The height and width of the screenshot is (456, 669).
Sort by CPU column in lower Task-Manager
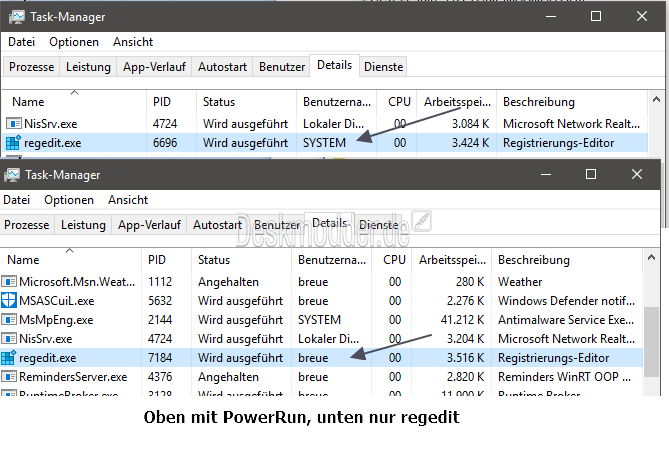click(391, 259)
